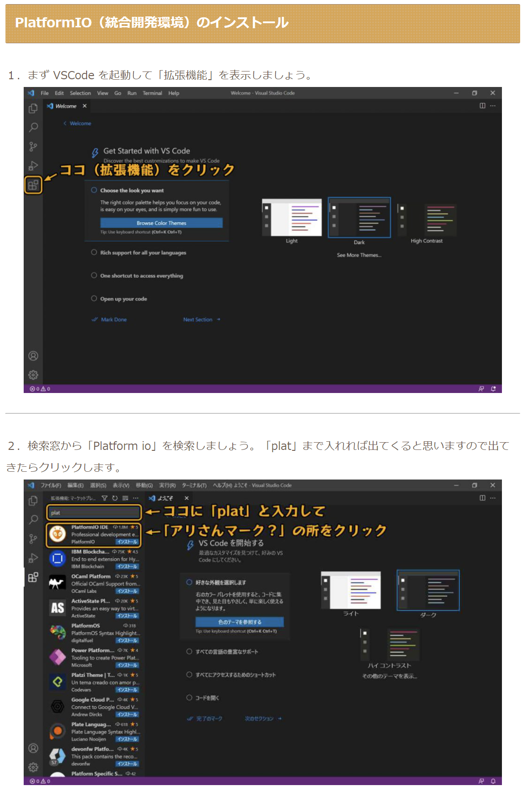The image size is (532, 791).
Task: Click the '< Welcome' breadcrumb back link
Action: click(77, 123)
